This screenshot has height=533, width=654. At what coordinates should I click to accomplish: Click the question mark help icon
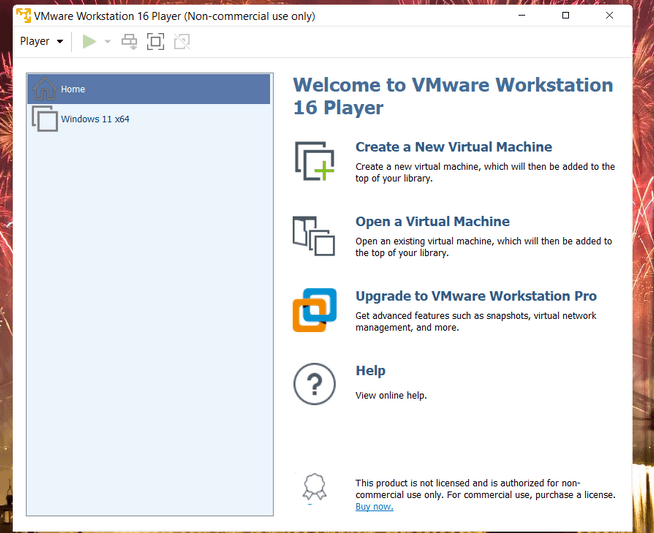click(x=314, y=384)
